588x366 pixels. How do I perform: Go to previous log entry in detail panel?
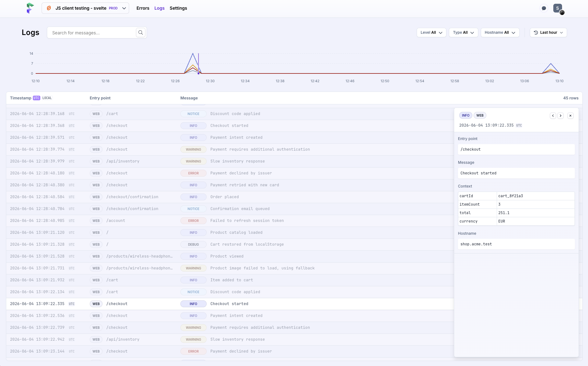[x=553, y=116]
